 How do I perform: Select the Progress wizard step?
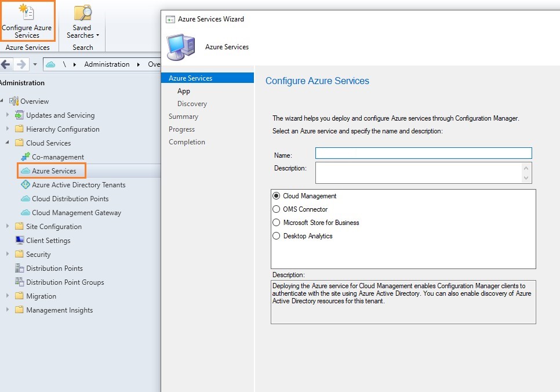(182, 129)
